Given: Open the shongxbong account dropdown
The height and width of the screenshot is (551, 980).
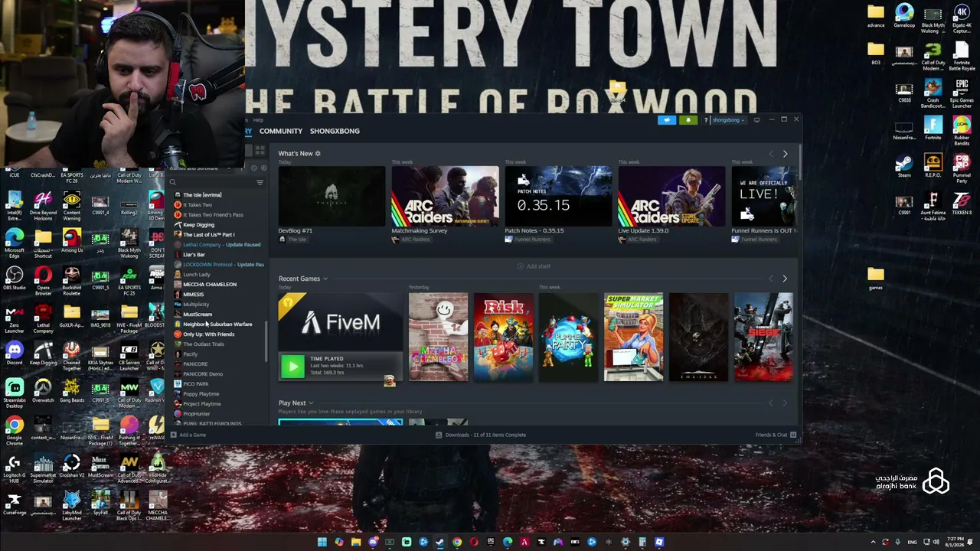Looking at the screenshot, I should click(x=728, y=120).
